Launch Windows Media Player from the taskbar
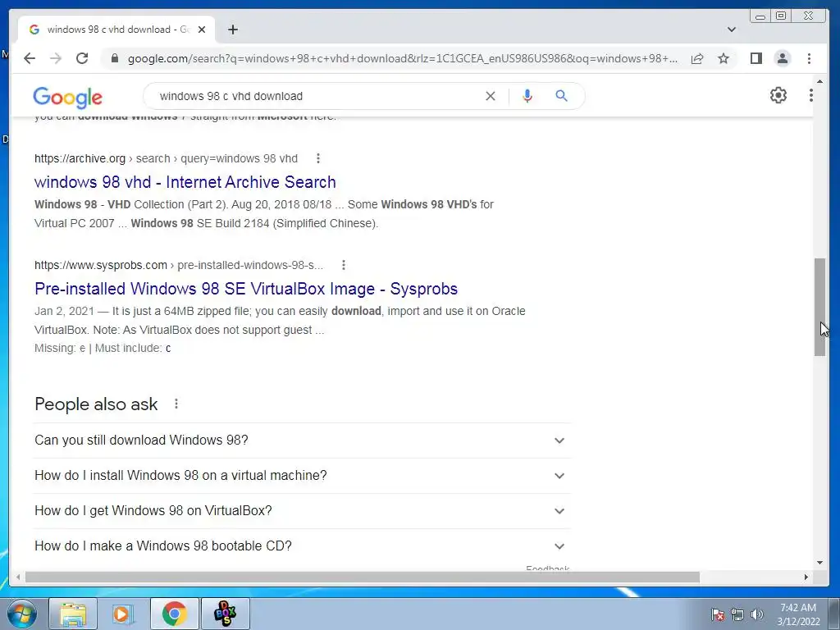Viewport: 840px width, 630px height. point(123,614)
